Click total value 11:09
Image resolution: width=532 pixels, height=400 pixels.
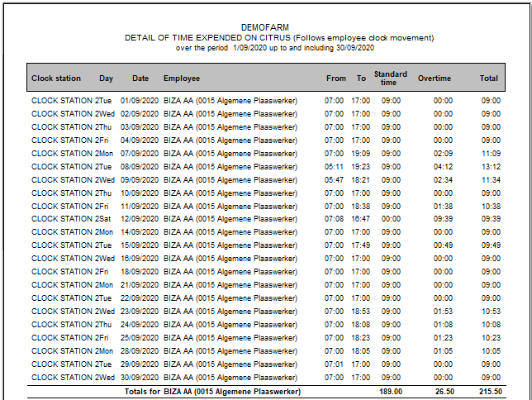(491, 154)
